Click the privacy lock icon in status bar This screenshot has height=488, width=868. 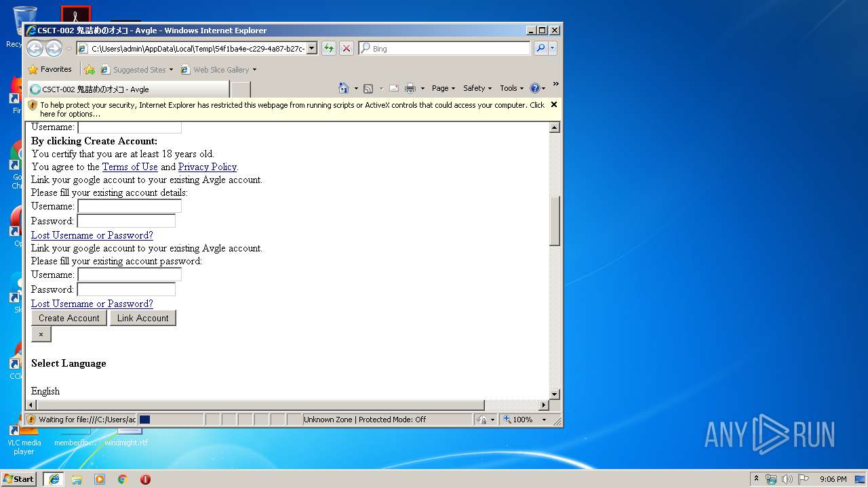481,420
